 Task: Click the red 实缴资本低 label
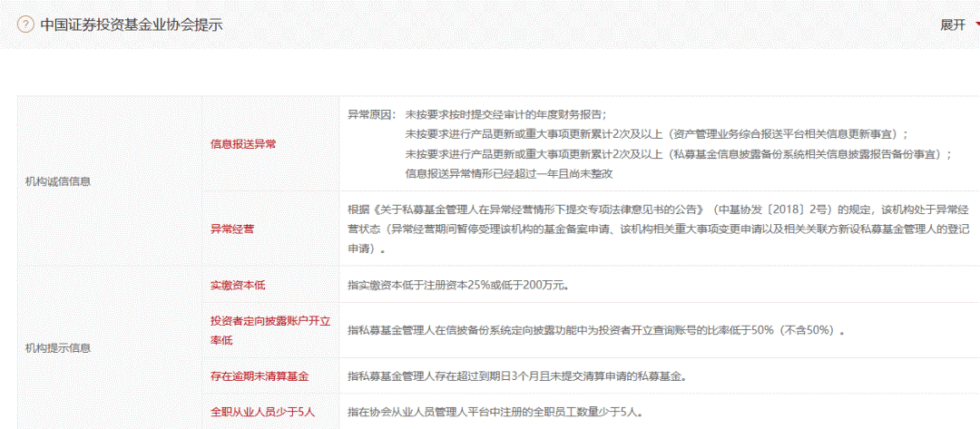pos(238,286)
